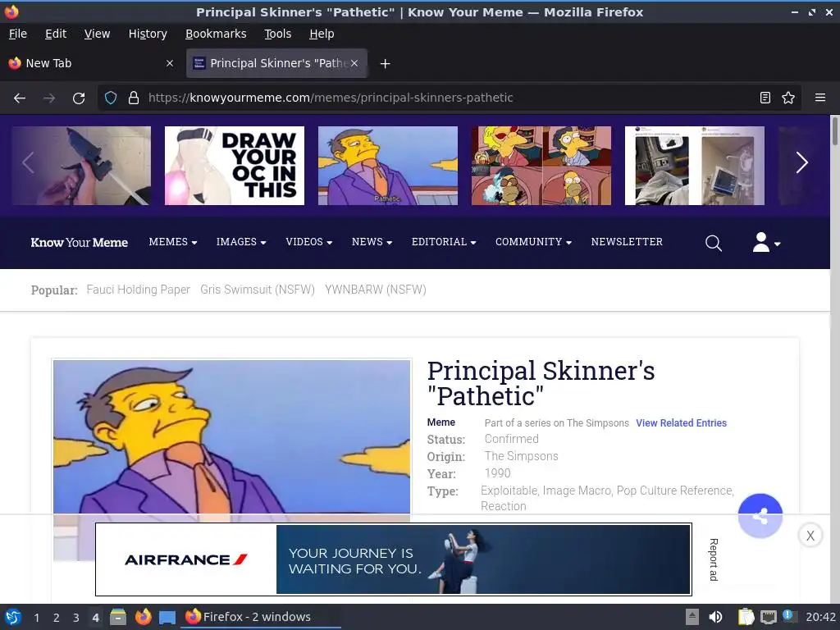Click the Know Your Meme logo
840x630 pixels.
click(80, 243)
